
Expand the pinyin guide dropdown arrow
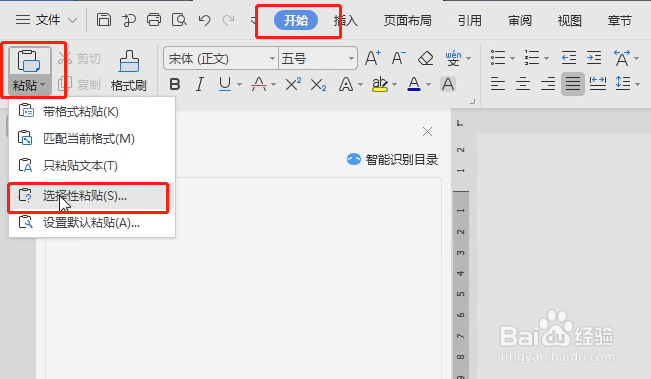(x=469, y=59)
